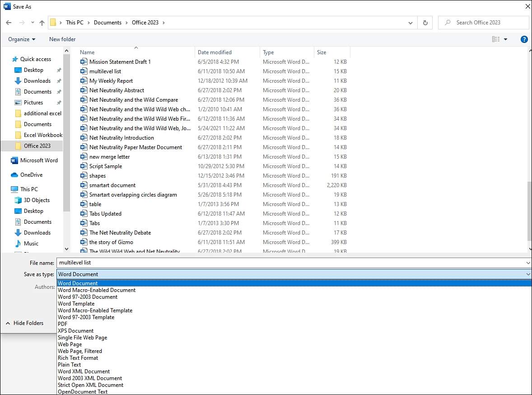Click the Refresh button in address bar
Viewport: 532px width, 395px height.
pos(425,23)
